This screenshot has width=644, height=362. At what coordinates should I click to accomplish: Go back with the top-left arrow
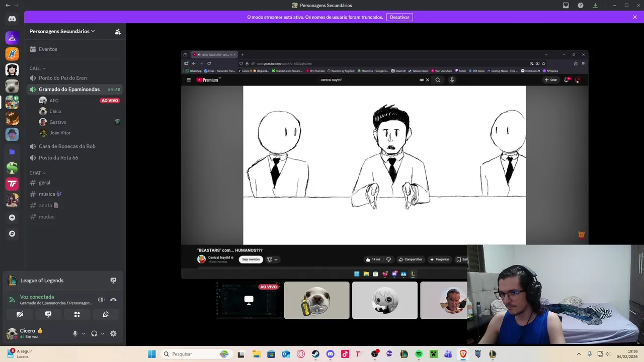point(8,6)
